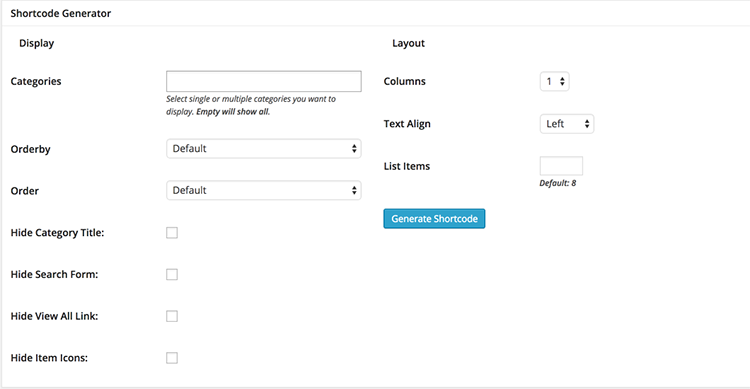750x389 pixels.
Task: Click the Display section heading
Action: [x=36, y=43]
